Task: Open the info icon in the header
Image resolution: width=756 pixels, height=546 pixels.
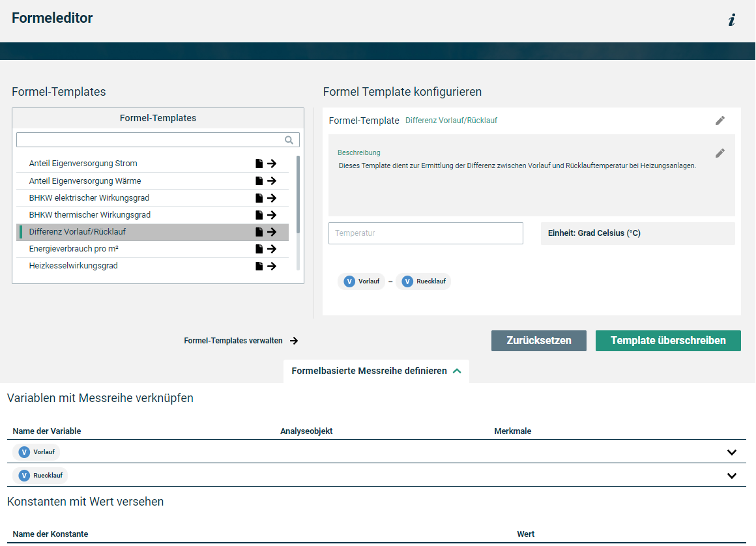Action: click(x=731, y=20)
